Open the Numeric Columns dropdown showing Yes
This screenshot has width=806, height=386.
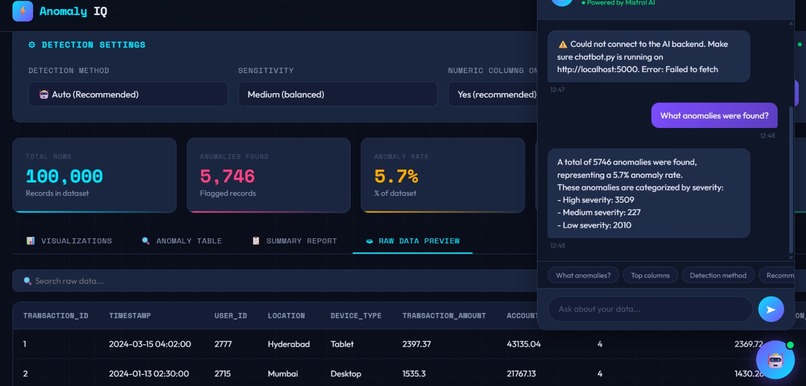point(492,95)
